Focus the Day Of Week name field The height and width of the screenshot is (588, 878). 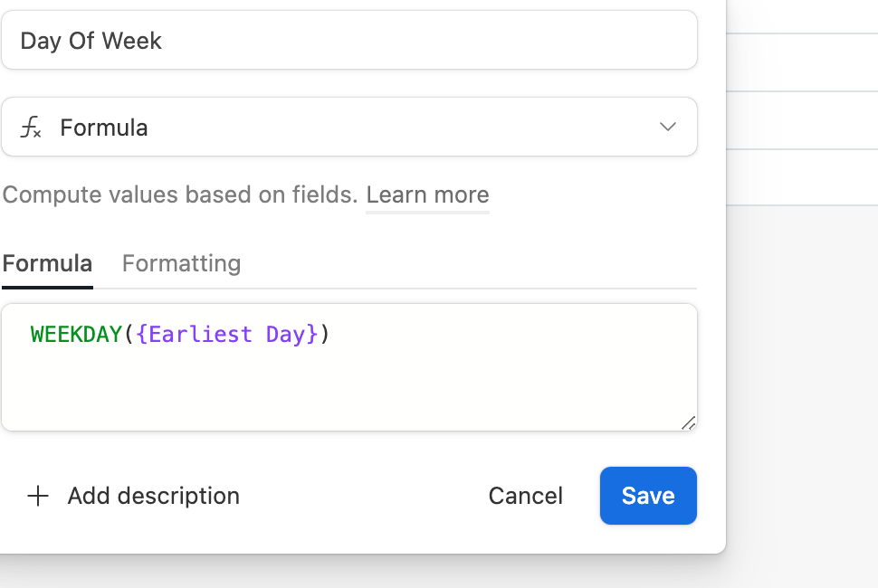coord(349,41)
